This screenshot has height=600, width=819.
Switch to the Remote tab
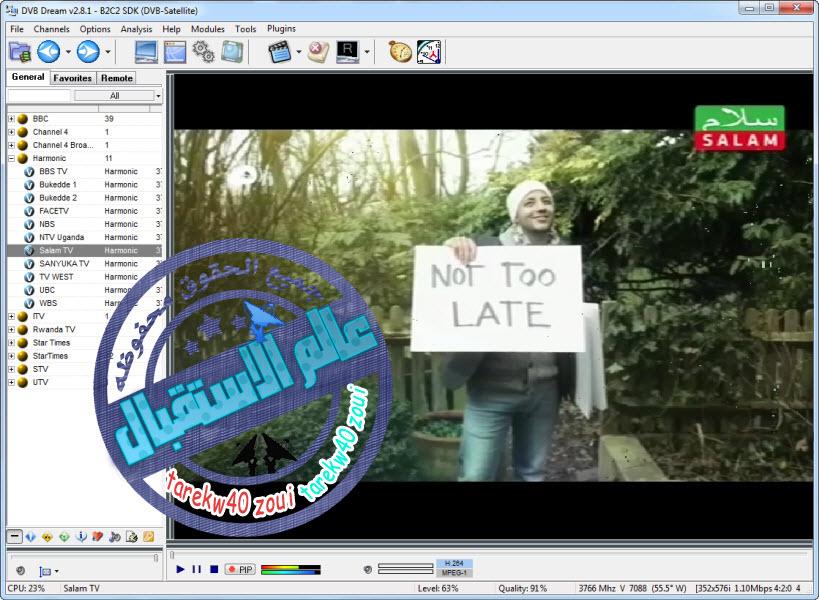point(116,78)
